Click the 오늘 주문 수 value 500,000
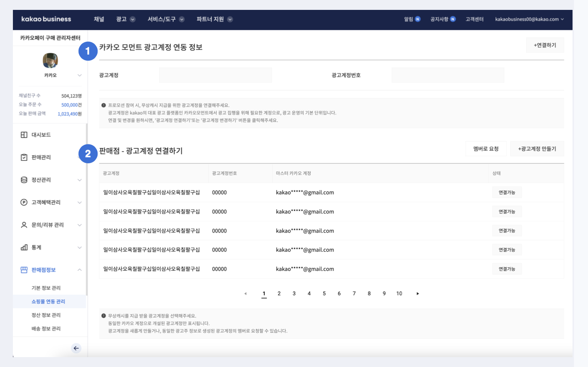Screen dimensions: 588x367 coord(70,105)
